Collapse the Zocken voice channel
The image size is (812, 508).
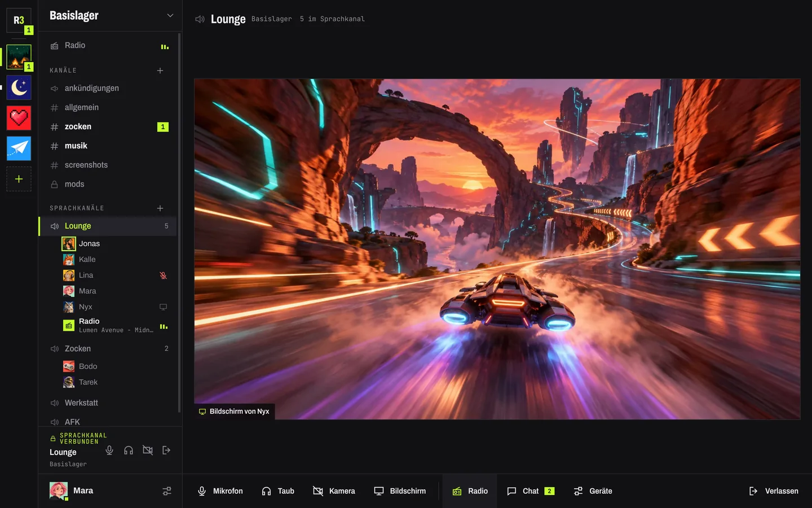point(108,349)
